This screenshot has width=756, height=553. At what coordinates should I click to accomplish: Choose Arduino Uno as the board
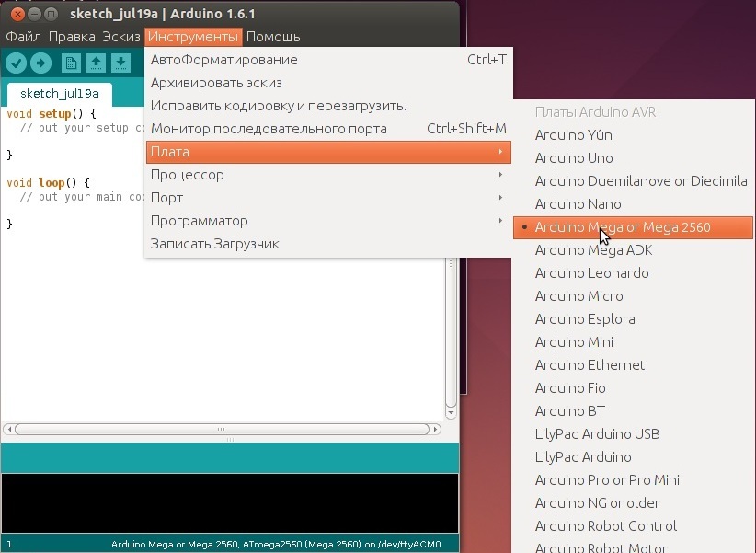574,158
